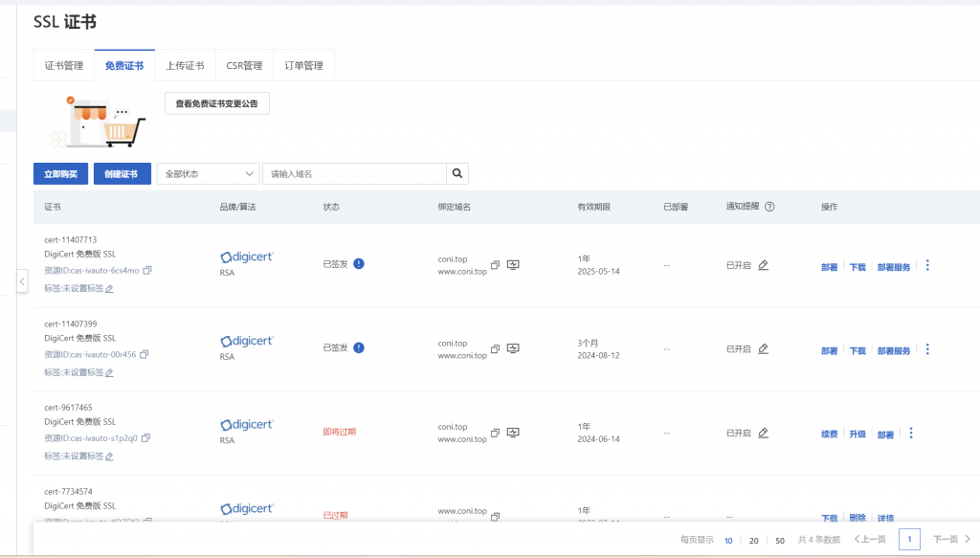Viewport: 980px width, 558px height.
Task: Copy bound domains of cert-11407713
Action: coord(495,265)
